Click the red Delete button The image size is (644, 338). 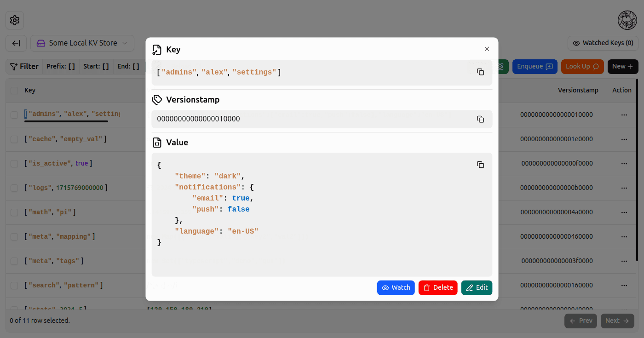coord(438,288)
